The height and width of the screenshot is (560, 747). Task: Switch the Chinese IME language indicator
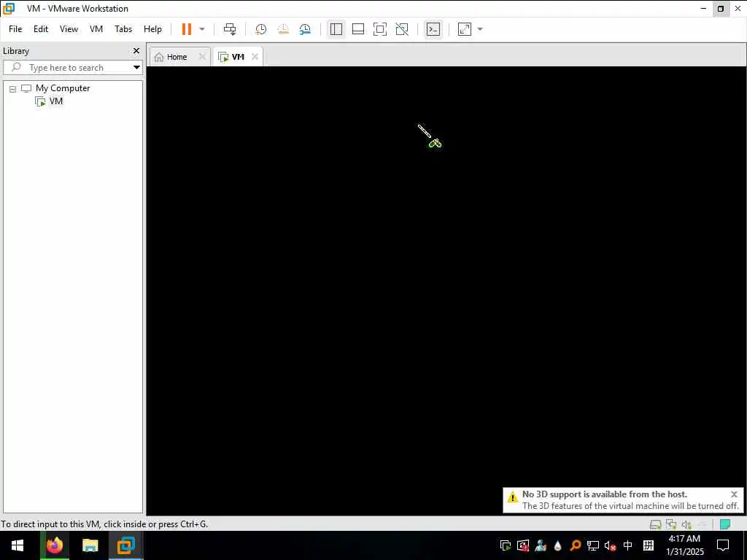(x=628, y=545)
